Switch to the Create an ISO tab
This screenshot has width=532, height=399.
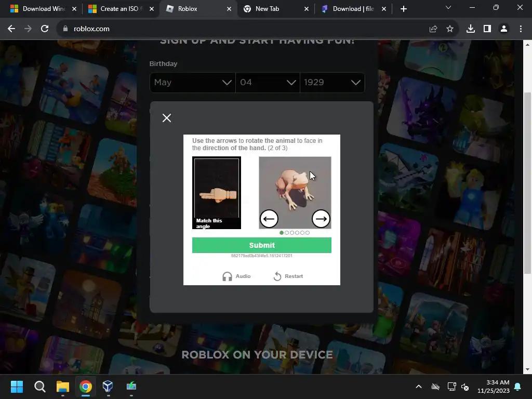tap(119, 9)
